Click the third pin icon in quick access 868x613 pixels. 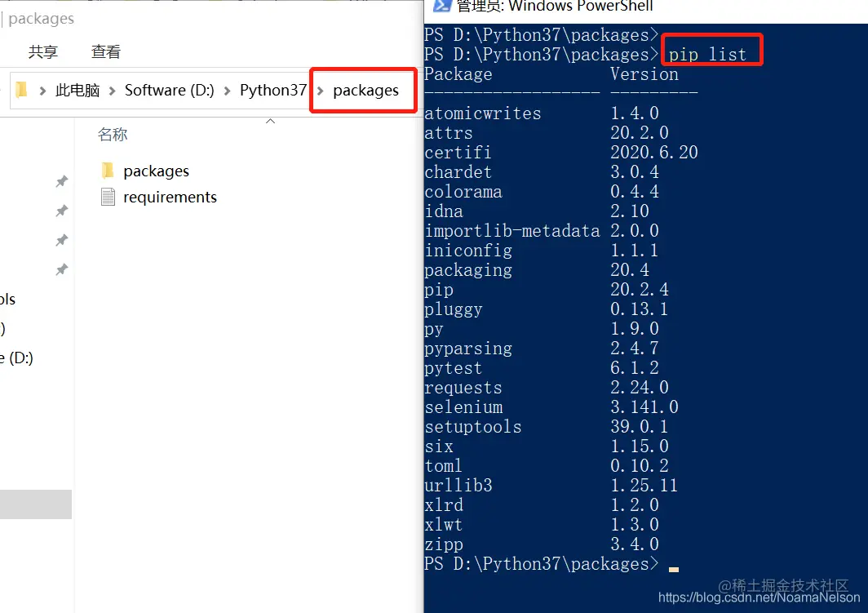(x=62, y=240)
